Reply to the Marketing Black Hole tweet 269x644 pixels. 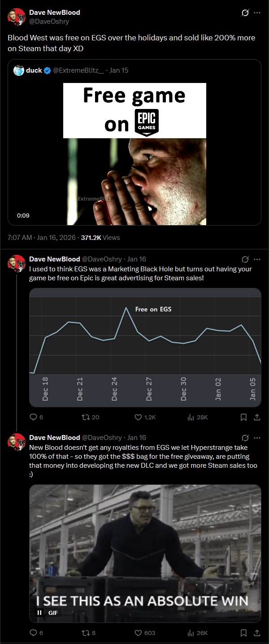point(33,417)
